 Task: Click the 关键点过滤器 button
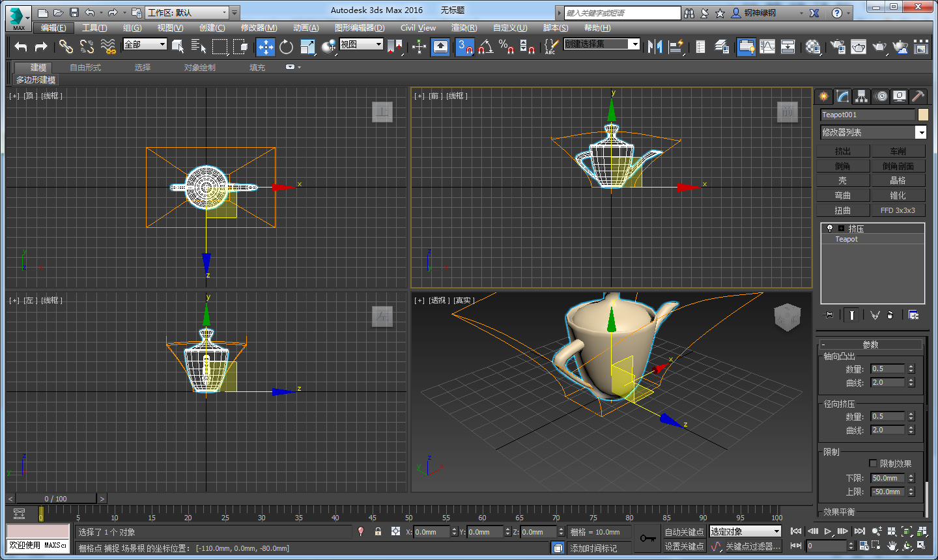point(752,546)
